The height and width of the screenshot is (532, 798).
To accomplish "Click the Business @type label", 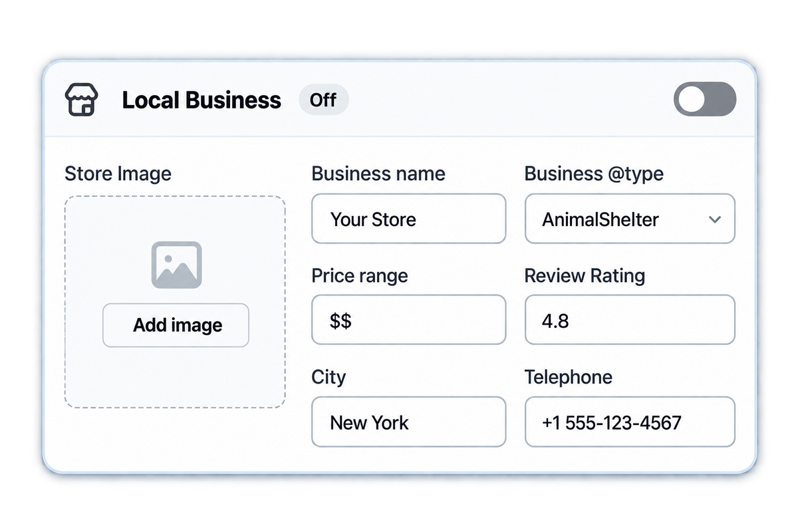I will pos(594,174).
